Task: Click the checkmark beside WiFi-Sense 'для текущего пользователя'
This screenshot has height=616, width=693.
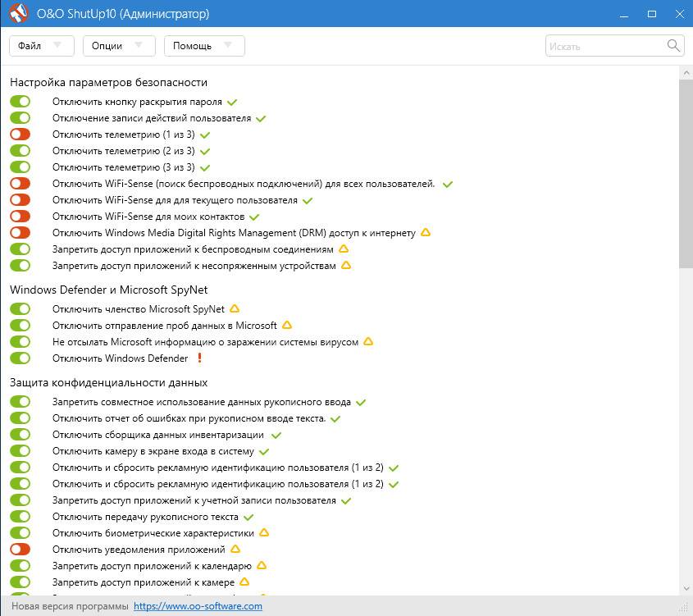Action: [308, 201]
